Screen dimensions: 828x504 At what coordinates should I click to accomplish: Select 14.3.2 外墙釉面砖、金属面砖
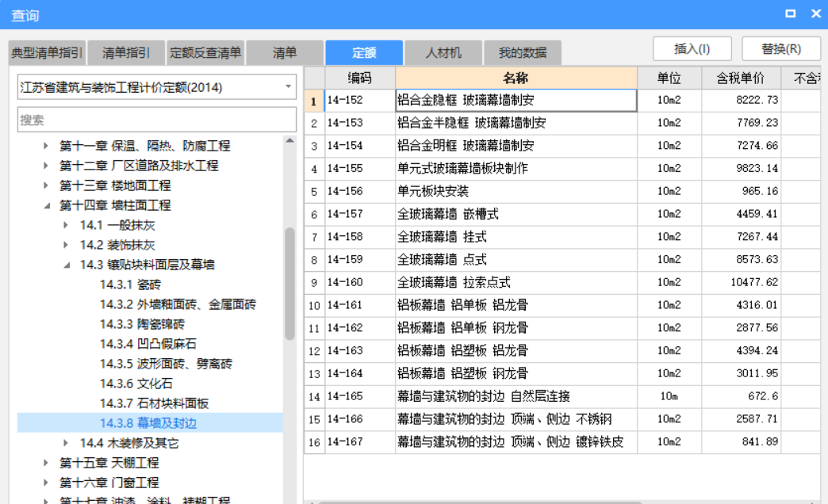tap(178, 304)
